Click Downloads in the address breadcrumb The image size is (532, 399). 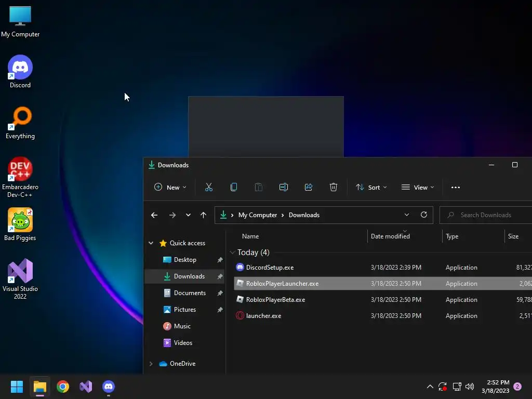click(x=304, y=215)
